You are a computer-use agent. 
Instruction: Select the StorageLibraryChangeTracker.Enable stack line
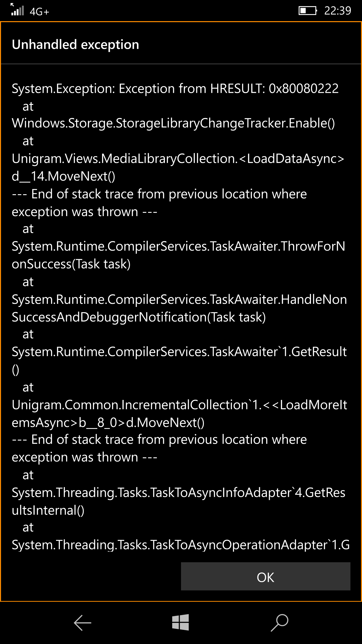173,124
